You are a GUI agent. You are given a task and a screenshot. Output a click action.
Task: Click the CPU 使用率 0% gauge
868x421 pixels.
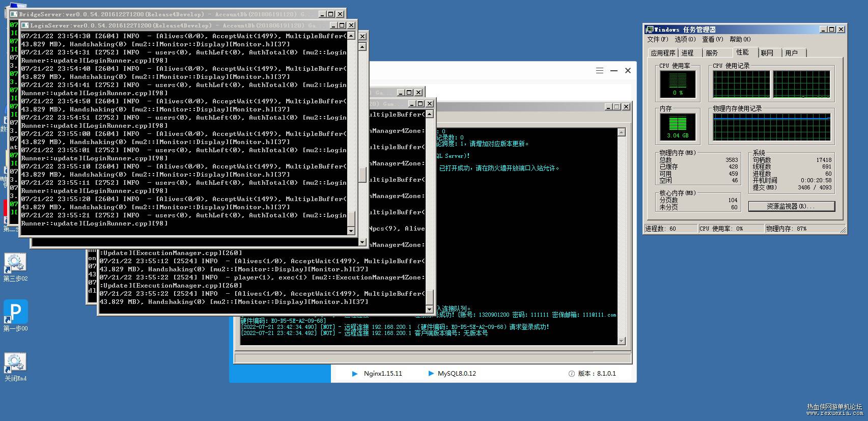coord(678,84)
